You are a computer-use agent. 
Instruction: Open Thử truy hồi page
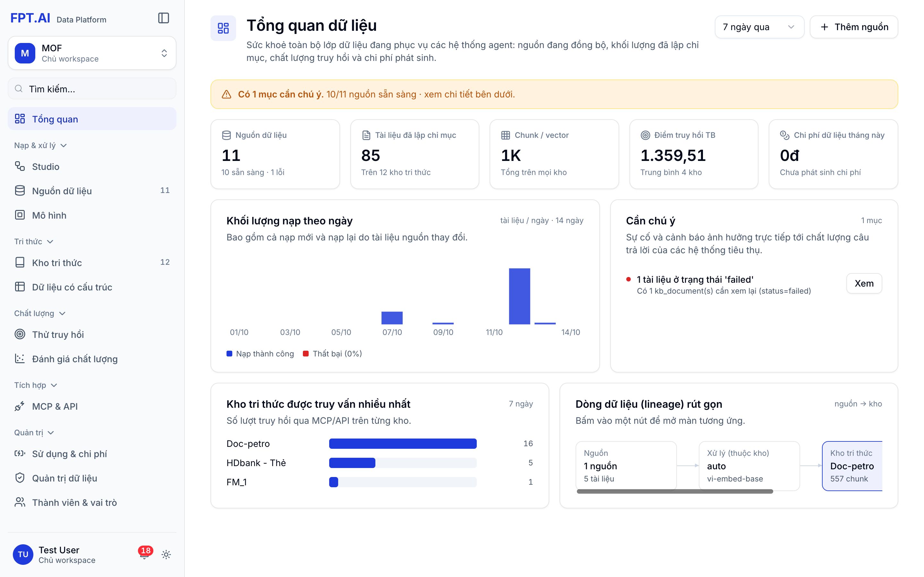[x=92, y=334]
